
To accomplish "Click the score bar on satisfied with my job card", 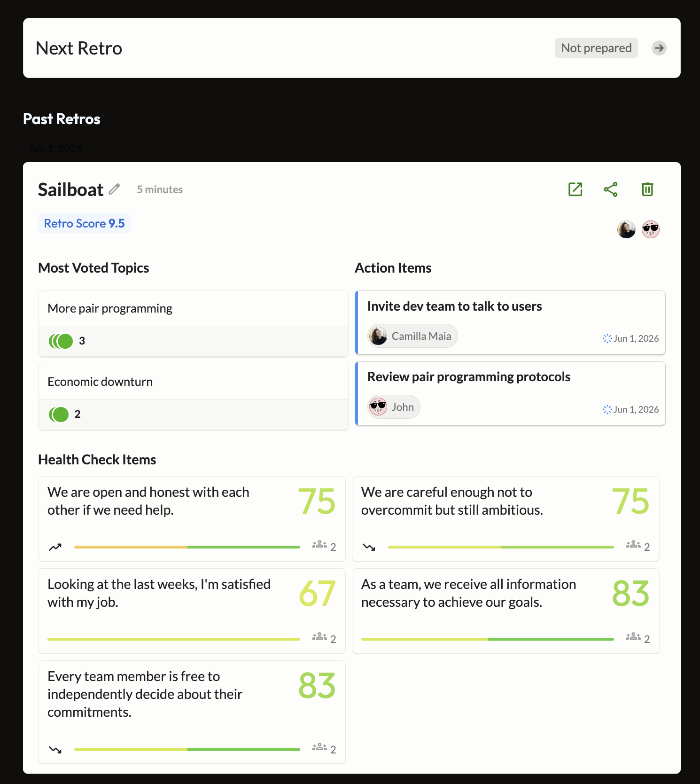I will pyautogui.click(x=174, y=639).
